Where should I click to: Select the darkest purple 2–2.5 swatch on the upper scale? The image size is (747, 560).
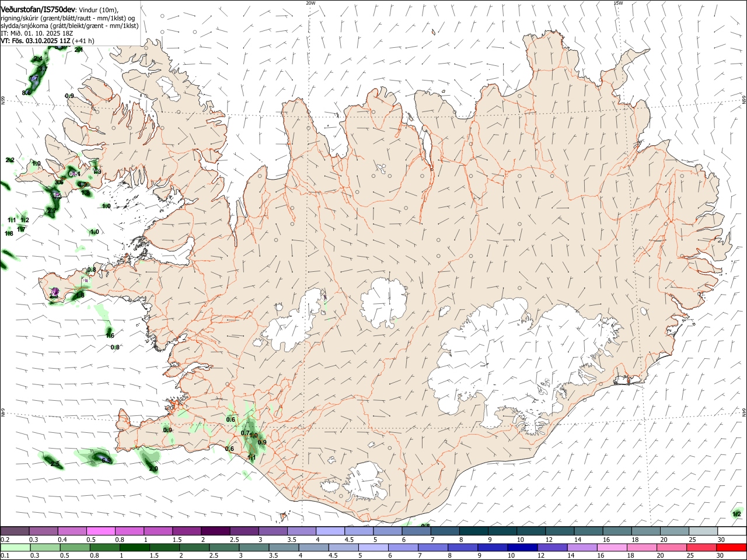click(215, 531)
